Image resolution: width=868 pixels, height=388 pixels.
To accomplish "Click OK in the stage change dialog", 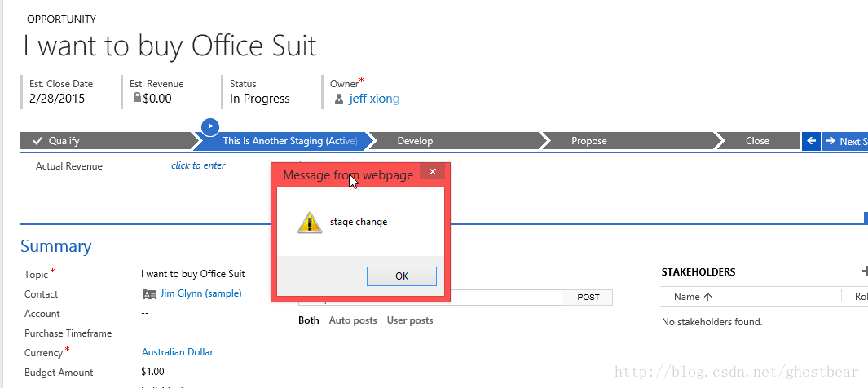I will 401,276.
